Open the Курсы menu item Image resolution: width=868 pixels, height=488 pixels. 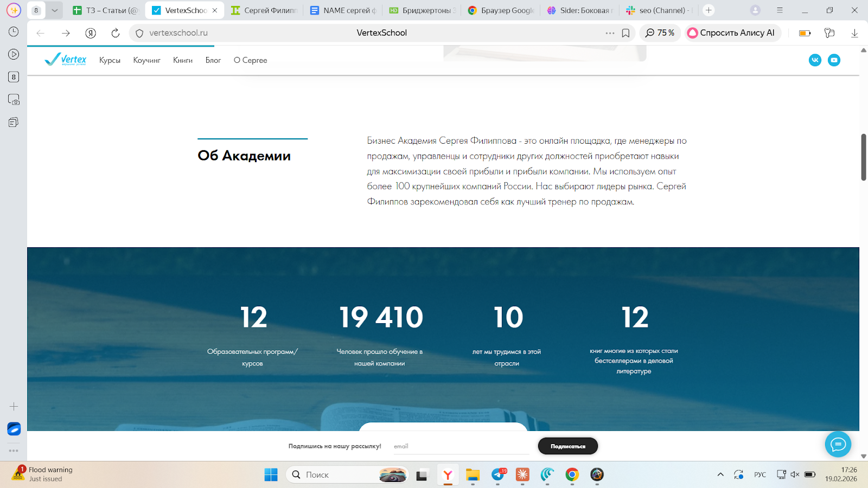click(110, 60)
